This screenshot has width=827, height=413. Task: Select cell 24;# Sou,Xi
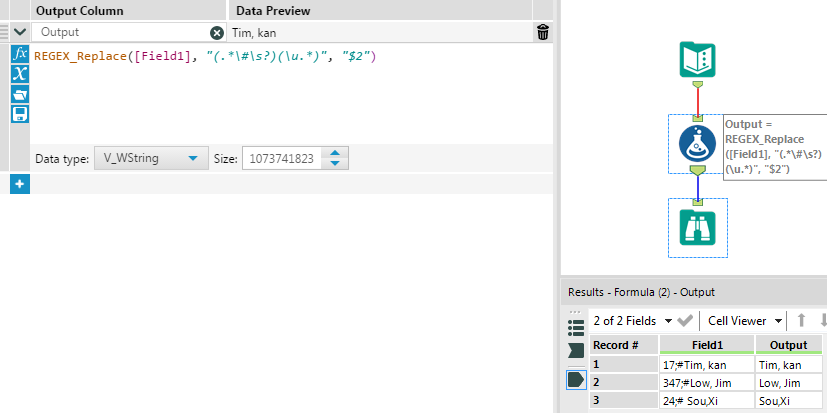click(x=707, y=401)
